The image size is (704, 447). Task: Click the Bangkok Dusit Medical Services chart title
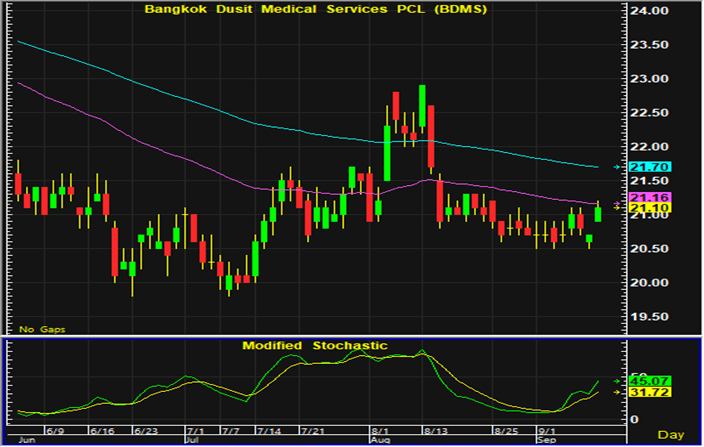[x=313, y=10]
